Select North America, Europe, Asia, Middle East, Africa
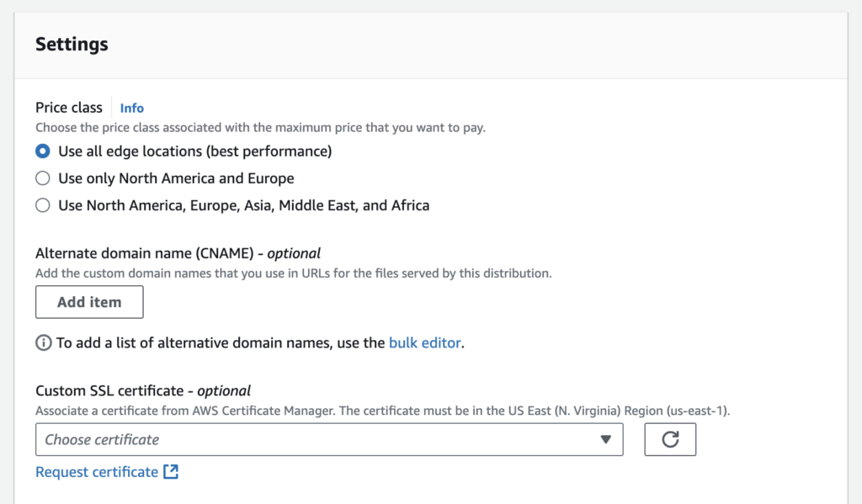 (x=43, y=205)
